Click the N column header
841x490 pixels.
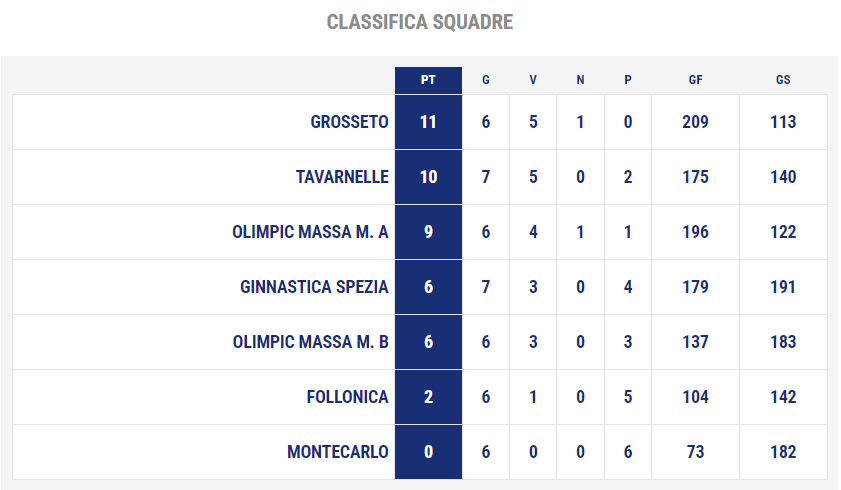coord(580,80)
